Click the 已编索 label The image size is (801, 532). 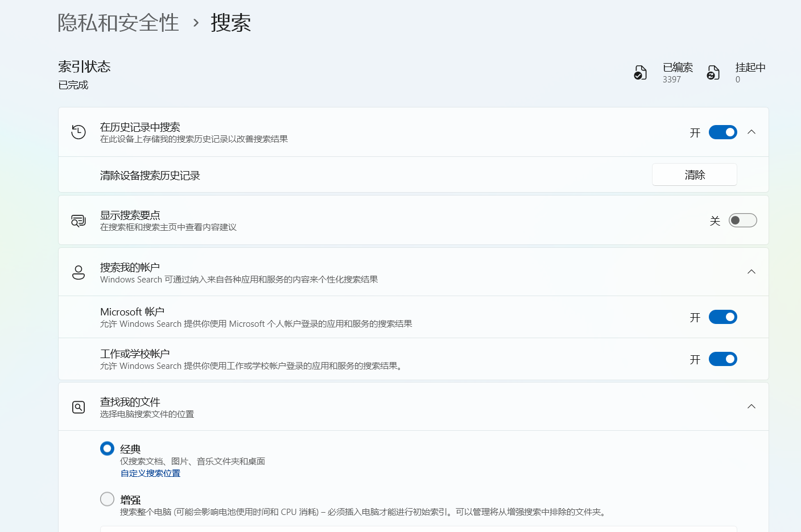(678, 68)
